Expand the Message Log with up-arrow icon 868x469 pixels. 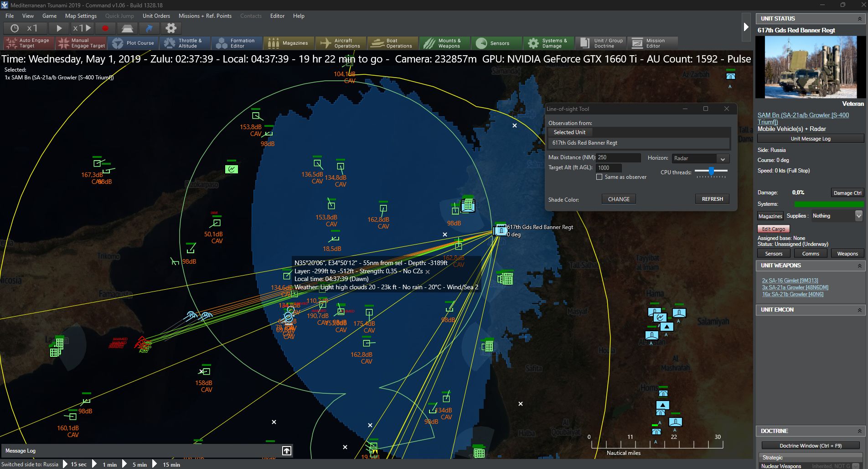click(x=287, y=451)
